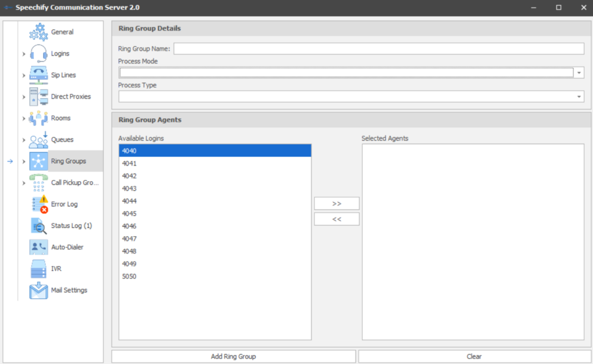The height and width of the screenshot is (364, 593).
Task: Select login 4045 in Available Logins
Action: 215,214
